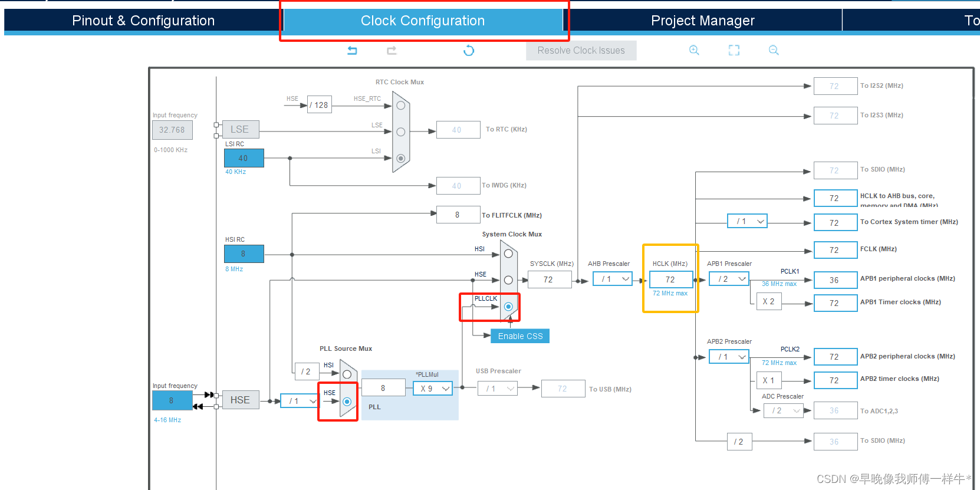
Task: Open the APB2 Prescaler dropdown
Action: (x=729, y=357)
